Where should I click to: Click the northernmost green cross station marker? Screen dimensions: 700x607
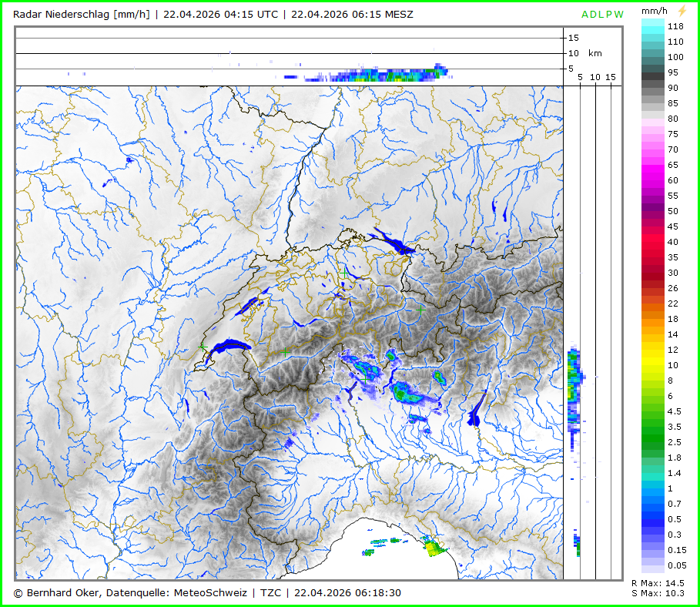tap(343, 272)
